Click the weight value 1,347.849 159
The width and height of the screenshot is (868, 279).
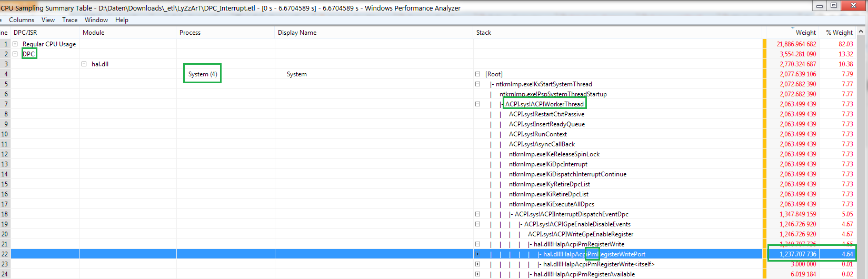[798, 214]
